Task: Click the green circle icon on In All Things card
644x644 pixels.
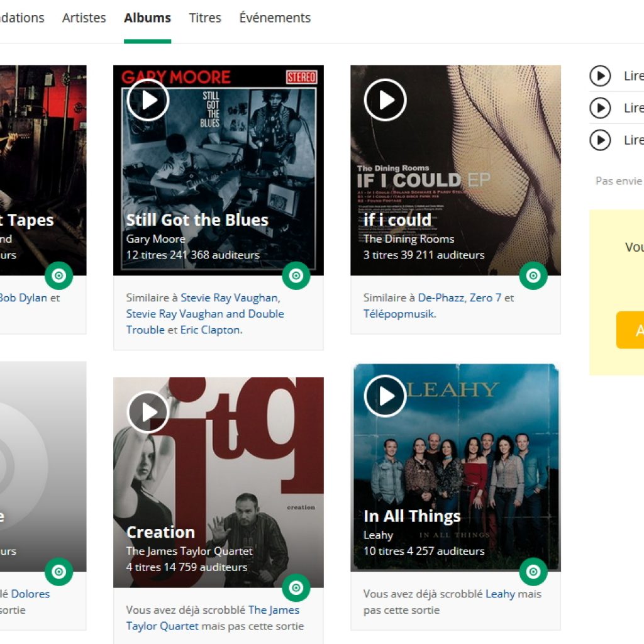Action: pos(533,571)
